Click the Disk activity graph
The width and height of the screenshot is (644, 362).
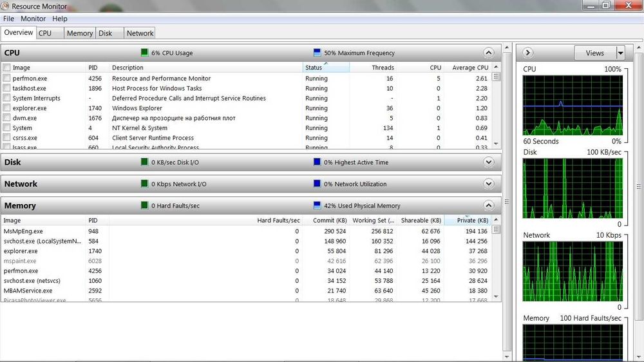tap(573, 188)
